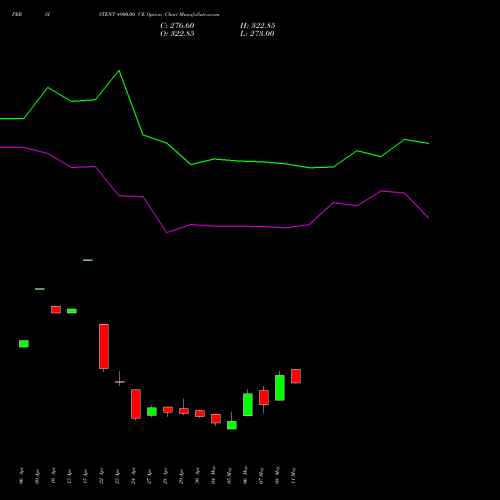The image size is (500, 500).
Task: Select the 24 Apr date label
Action: [134, 476]
